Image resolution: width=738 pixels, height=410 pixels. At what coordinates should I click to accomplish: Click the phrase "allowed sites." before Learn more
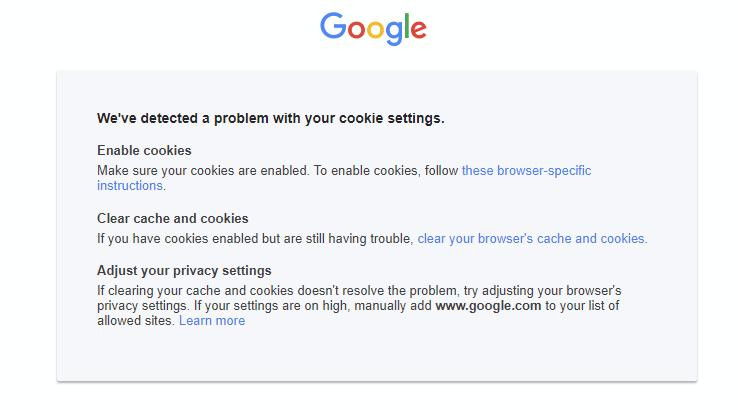(136, 321)
